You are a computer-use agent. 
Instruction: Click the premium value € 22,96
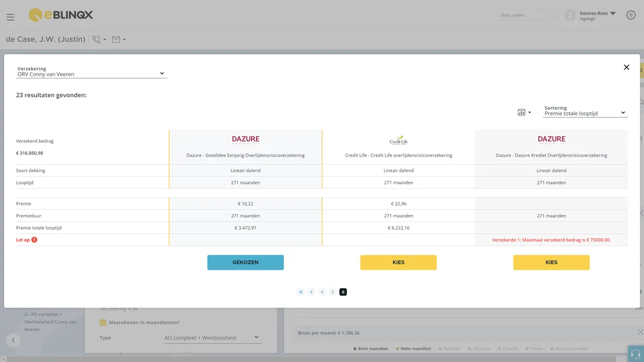tap(399, 204)
